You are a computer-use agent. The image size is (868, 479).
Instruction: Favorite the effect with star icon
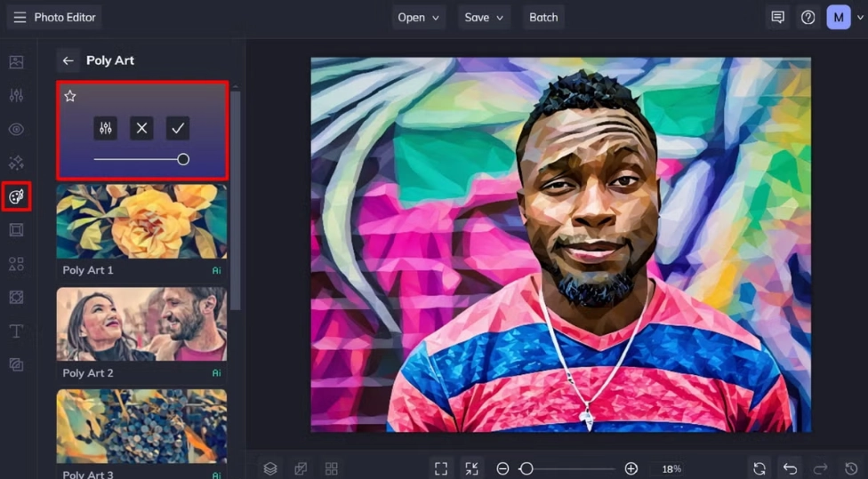(70, 96)
